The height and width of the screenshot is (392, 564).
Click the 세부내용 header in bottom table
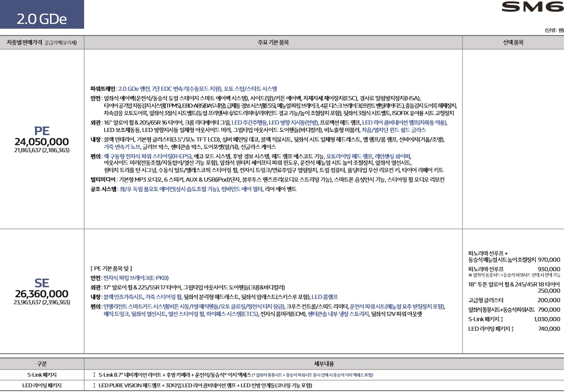click(324, 364)
